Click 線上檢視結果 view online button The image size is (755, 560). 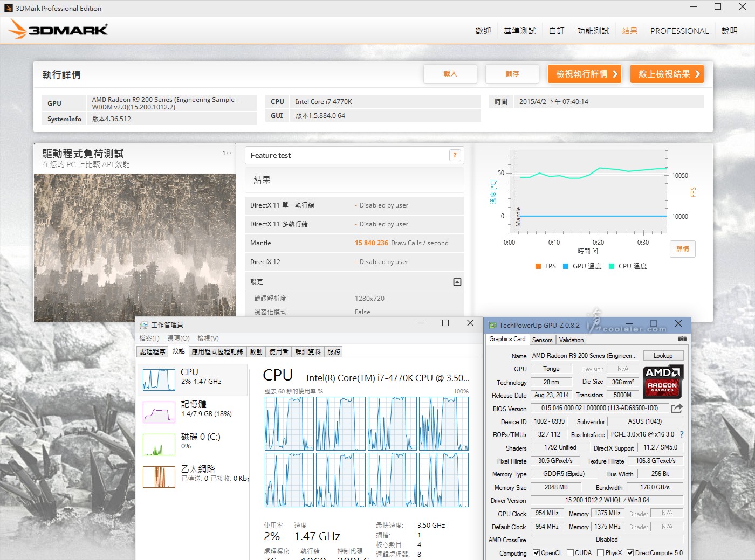(667, 74)
